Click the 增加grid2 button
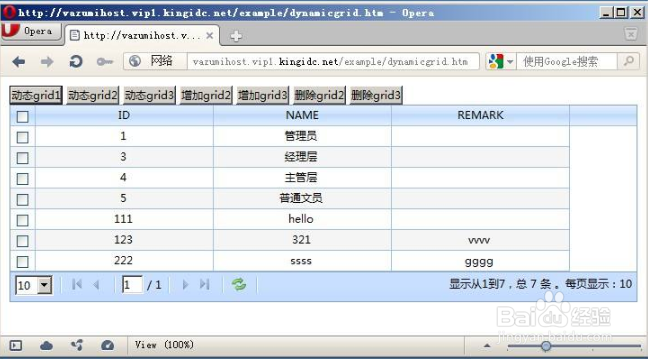This screenshot has height=360, width=648. (206, 95)
